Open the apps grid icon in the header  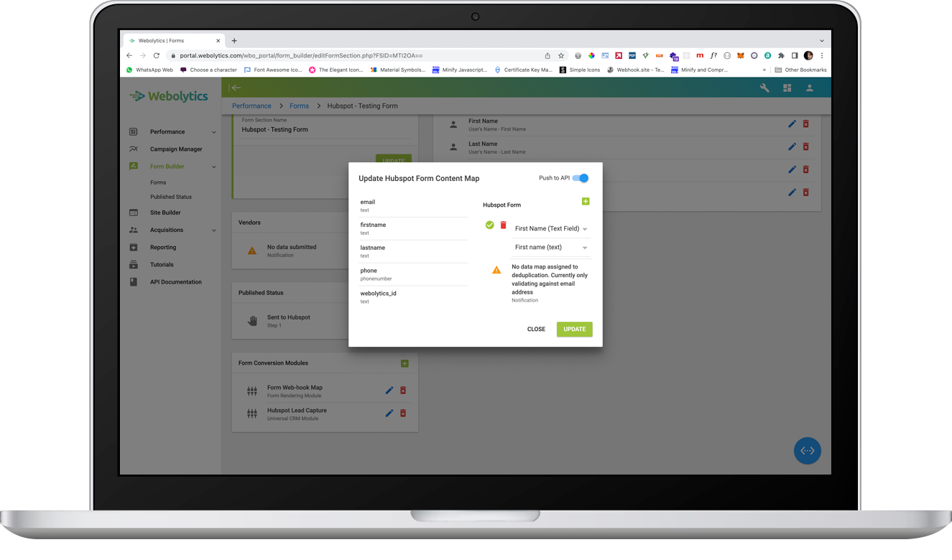(787, 88)
